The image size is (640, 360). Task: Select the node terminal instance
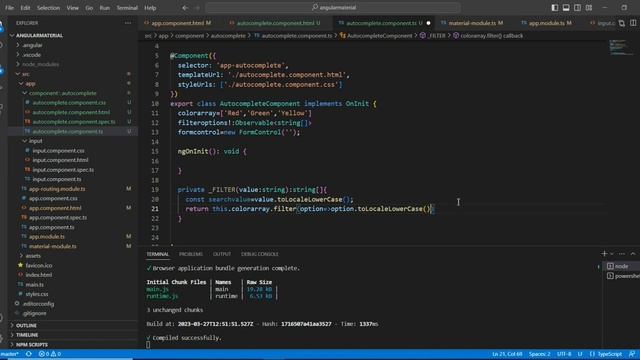[x=621, y=266]
